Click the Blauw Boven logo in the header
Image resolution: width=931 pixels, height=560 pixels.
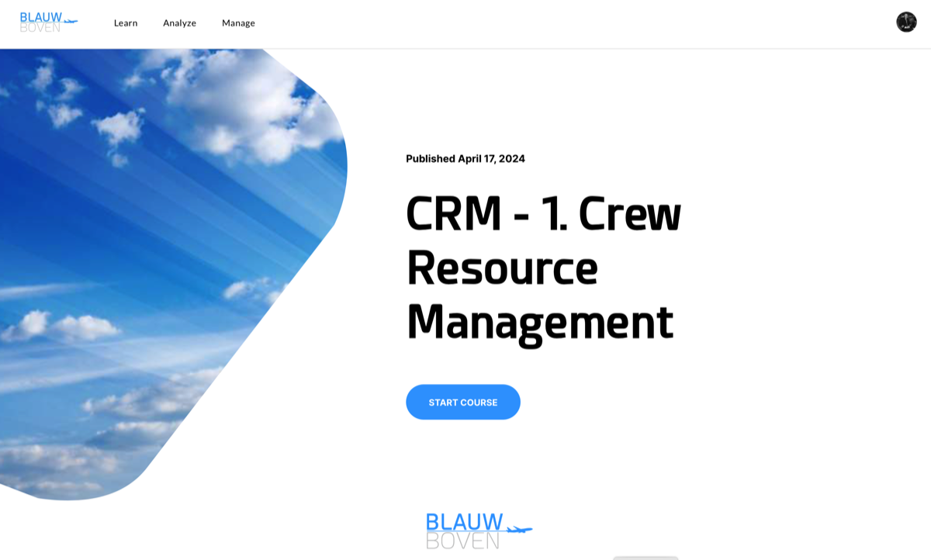click(x=48, y=22)
